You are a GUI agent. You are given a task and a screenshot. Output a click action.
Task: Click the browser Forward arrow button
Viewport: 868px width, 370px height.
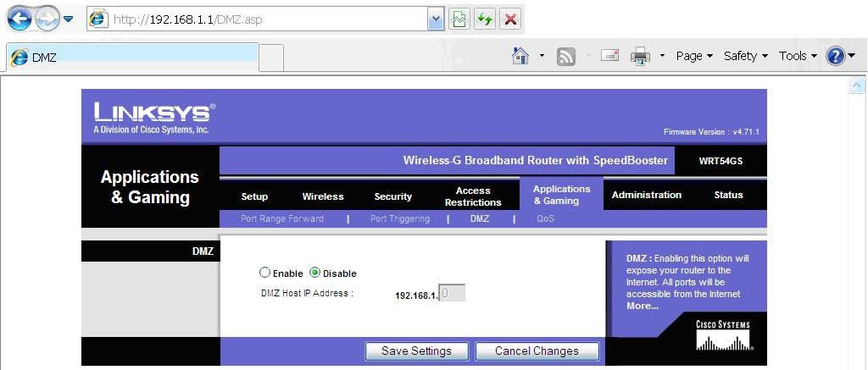[47, 20]
